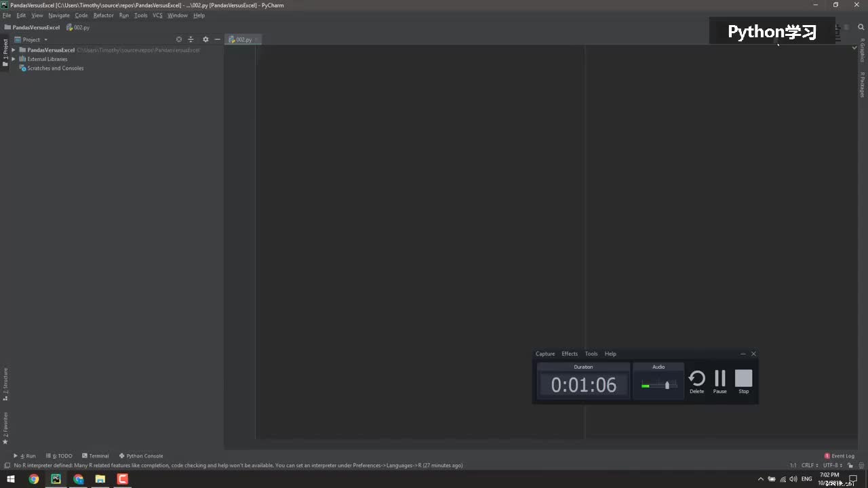
Task: Click the External Libraries icon
Action: (22, 59)
